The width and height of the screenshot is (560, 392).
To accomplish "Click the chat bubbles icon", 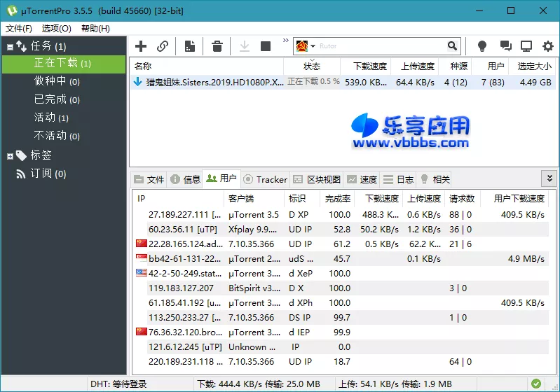I will coord(505,46).
